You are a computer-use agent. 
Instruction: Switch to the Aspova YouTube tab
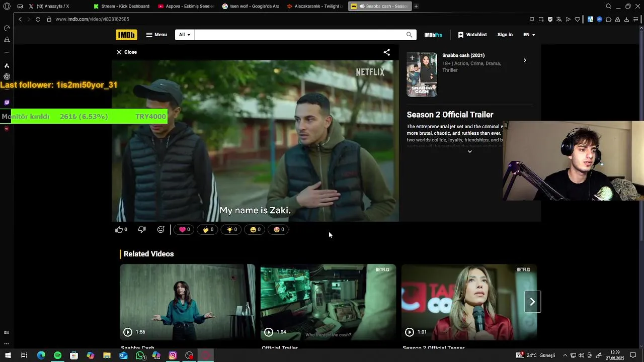tap(186, 6)
